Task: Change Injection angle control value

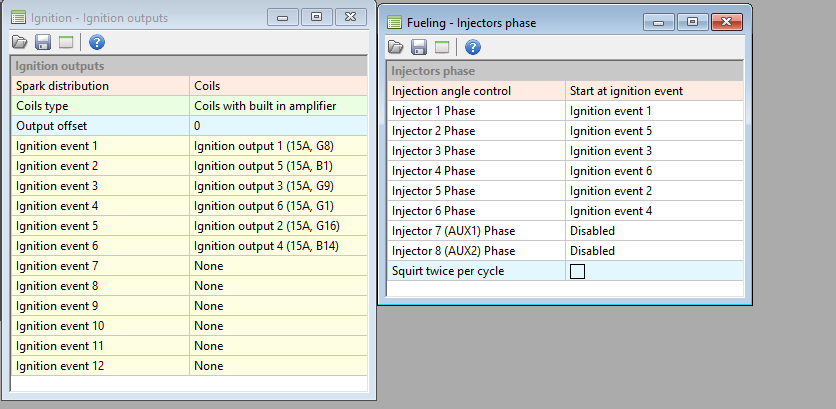Action: tap(654, 91)
